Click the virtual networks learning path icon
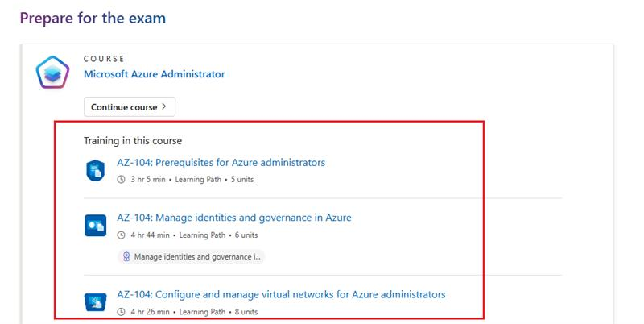 coord(95,302)
